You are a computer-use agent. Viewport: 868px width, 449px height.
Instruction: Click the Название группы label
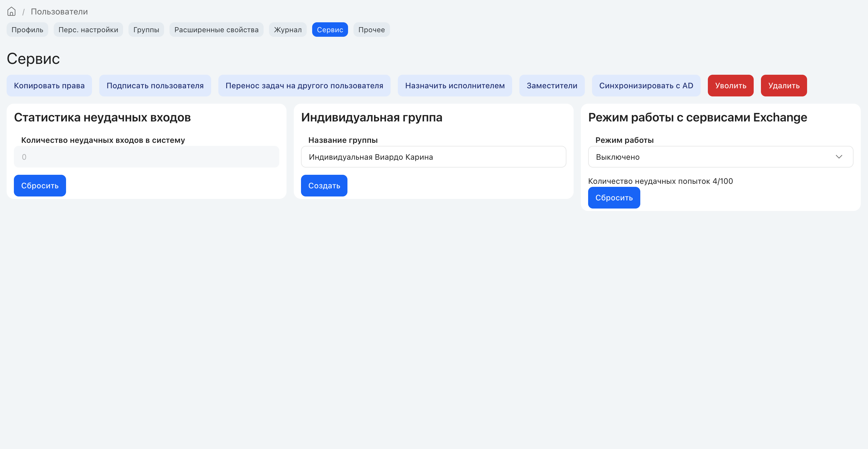click(x=343, y=140)
